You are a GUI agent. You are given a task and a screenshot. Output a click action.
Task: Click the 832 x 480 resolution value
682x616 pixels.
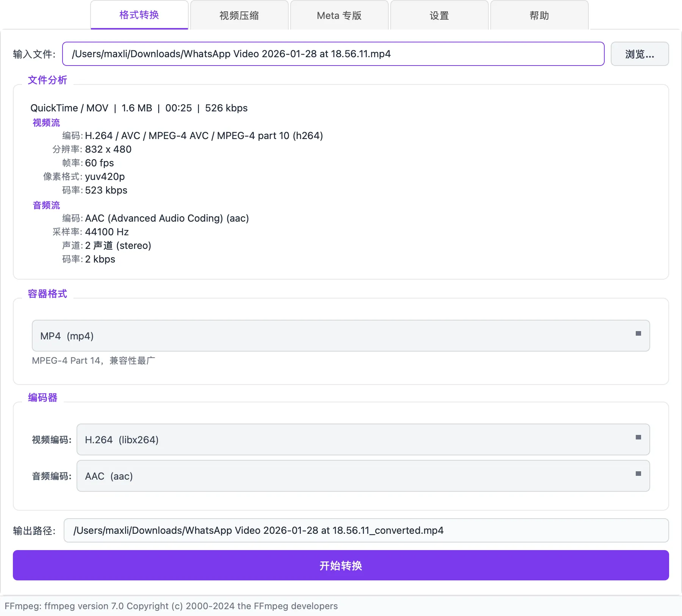108,149
